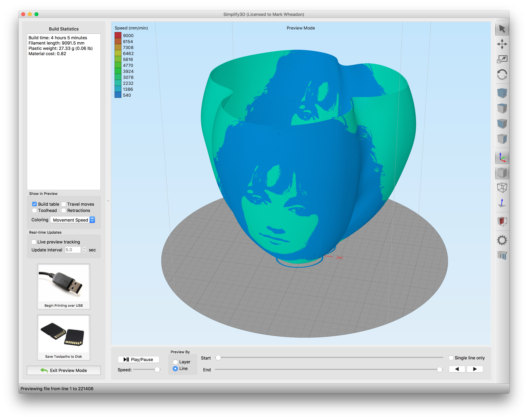Select the arrow selection tool

[x=502, y=29]
